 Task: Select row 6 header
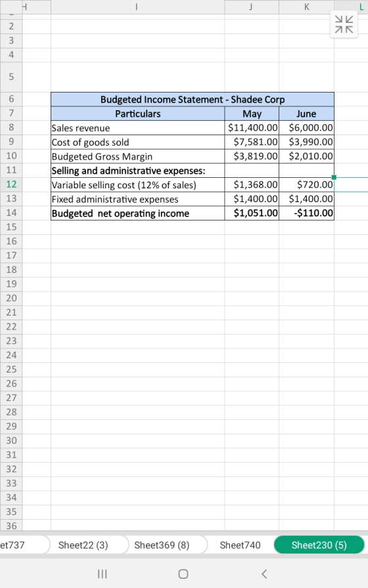(11, 99)
